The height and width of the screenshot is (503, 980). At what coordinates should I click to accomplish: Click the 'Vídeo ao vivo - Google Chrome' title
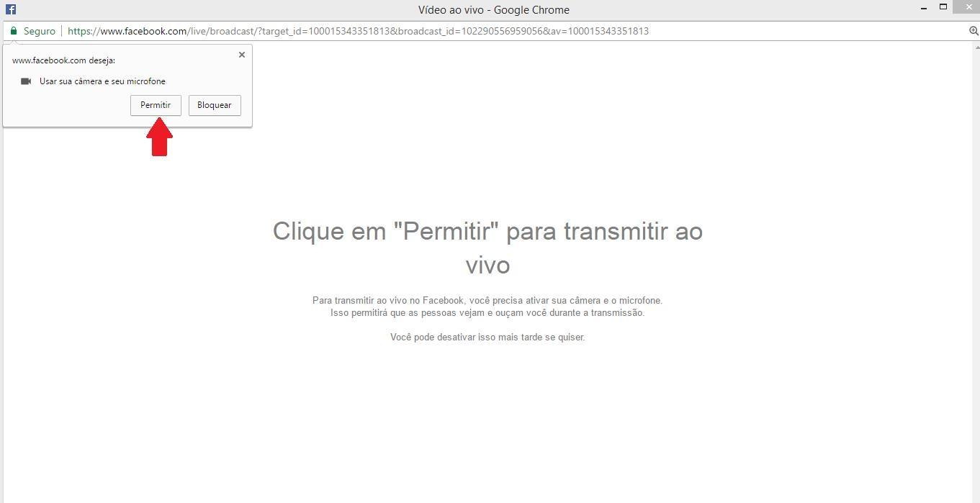coord(494,9)
